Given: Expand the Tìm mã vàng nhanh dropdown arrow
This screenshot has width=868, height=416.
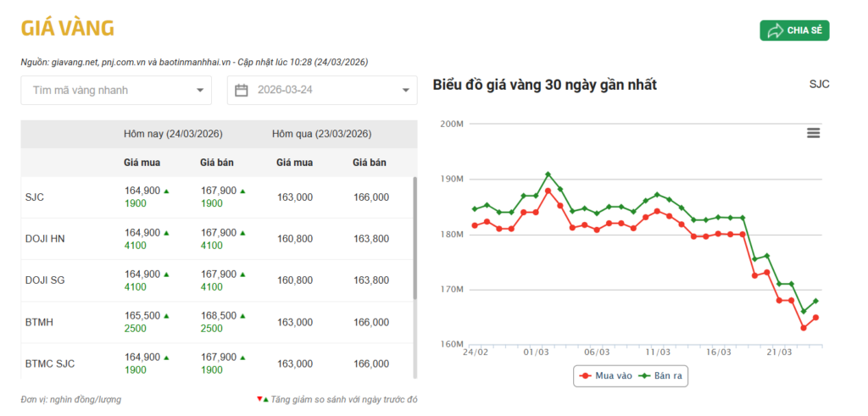Looking at the screenshot, I should pyautogui.click(x=200, y=90).
